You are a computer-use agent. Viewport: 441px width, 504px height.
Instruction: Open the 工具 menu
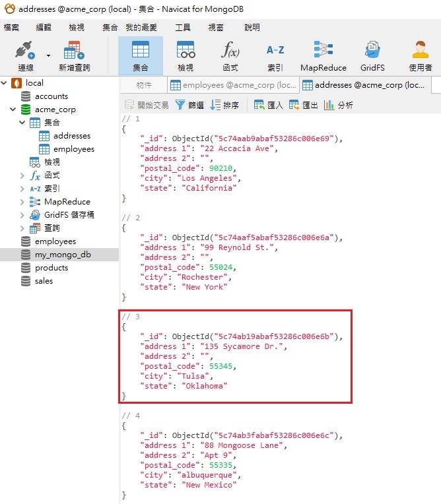pos(183,28)
